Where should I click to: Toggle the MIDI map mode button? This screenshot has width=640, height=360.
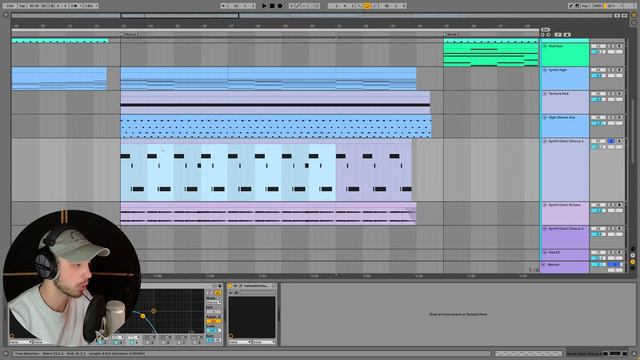[x=597, y=6]
